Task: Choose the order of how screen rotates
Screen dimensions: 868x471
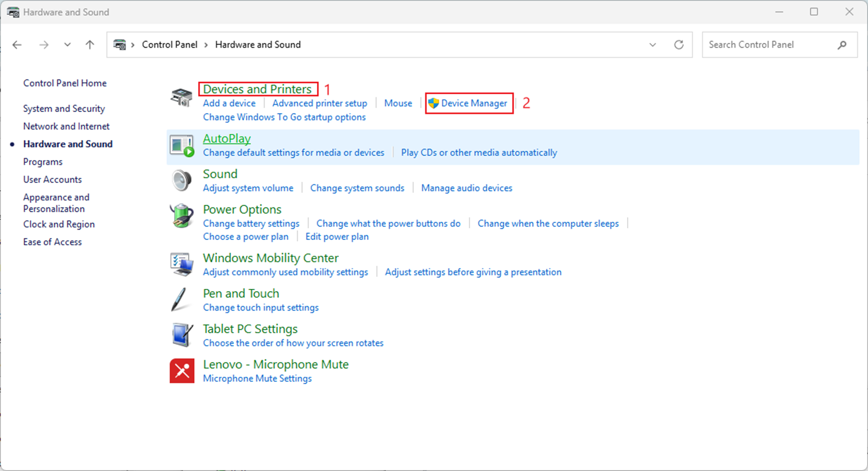Action: 293,343
